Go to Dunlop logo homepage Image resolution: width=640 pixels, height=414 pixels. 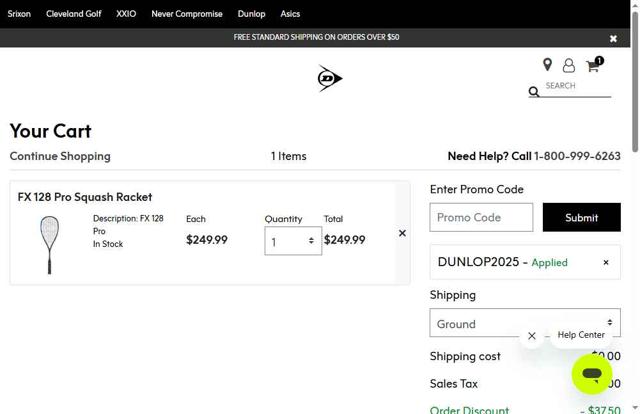click(x=330, y=78)
